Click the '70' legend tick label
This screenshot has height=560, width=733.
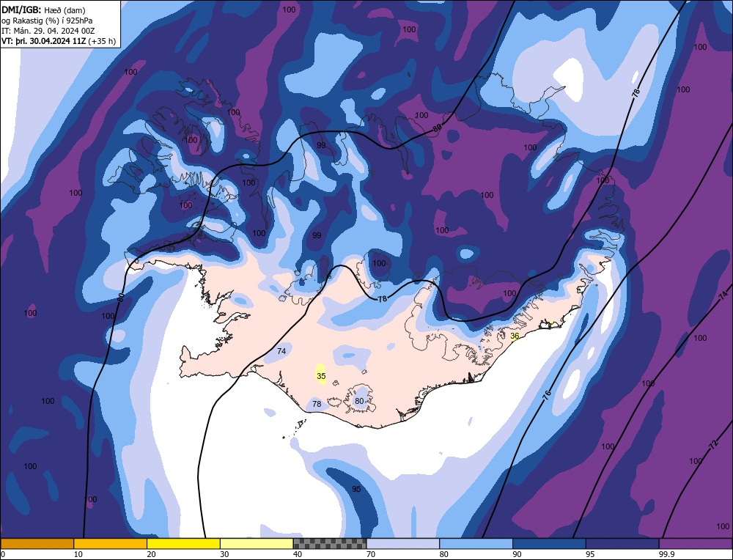(371, 554)
